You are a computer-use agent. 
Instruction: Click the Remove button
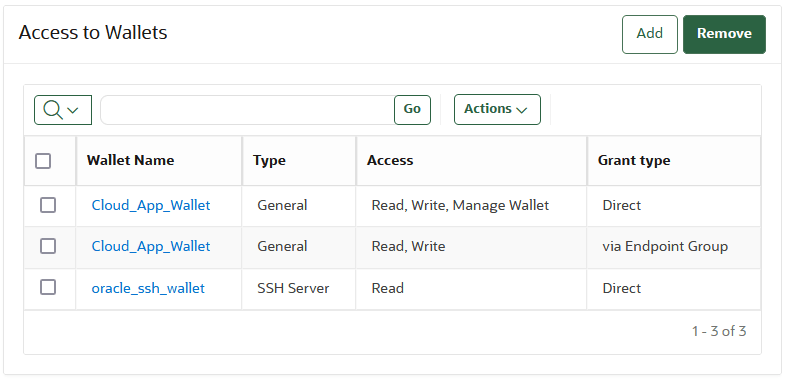724,34
